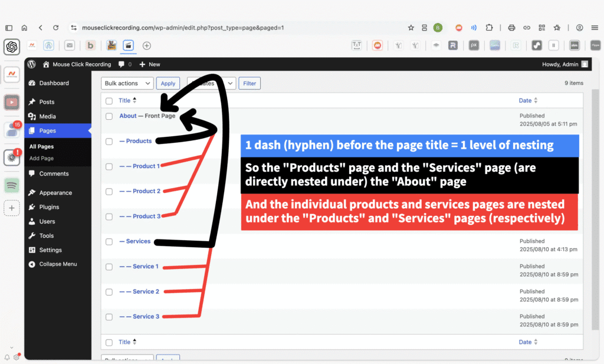The width and height of the screenshot is (604, 364).
Task: Go to Plugins in admin sidebar
Action: coord(49,207)
